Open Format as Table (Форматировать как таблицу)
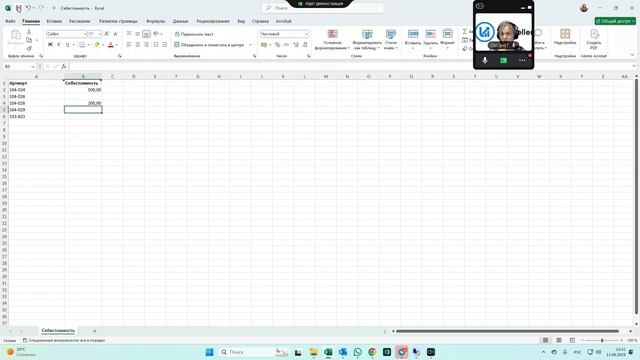Viewport: 640px width, 360px height. 367,40
